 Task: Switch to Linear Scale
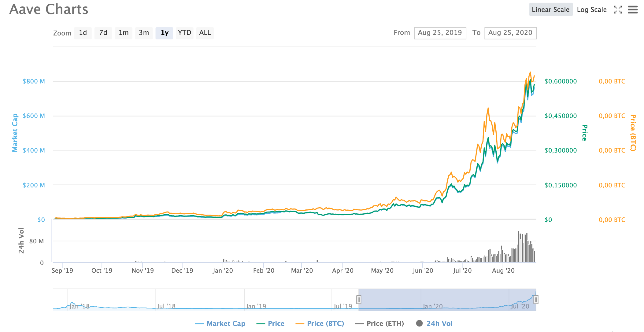(550, 10)
